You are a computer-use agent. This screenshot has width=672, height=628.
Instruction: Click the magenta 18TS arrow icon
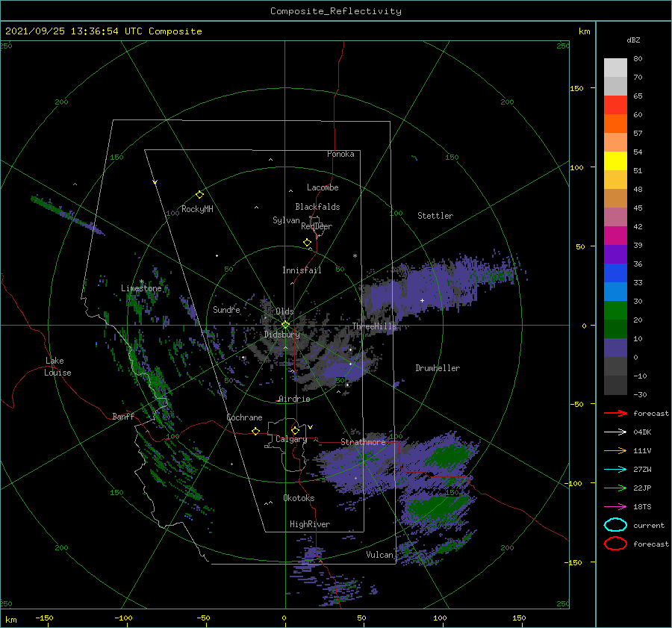(615, 507)
